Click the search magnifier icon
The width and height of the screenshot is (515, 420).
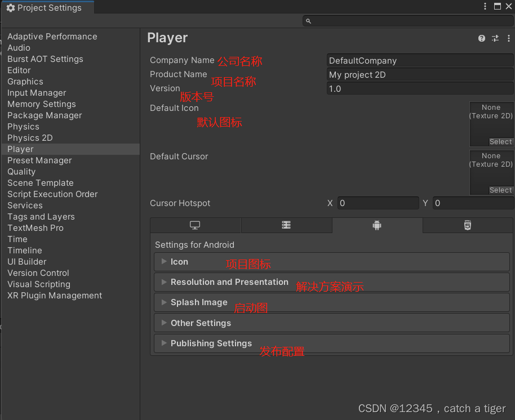(x=308, y=21)
